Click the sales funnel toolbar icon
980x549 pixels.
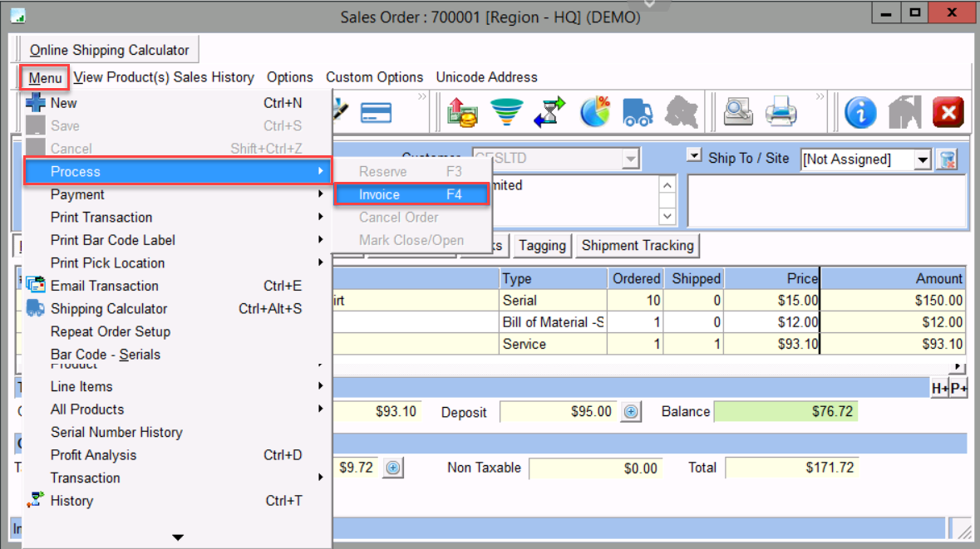tap(506, 112)
